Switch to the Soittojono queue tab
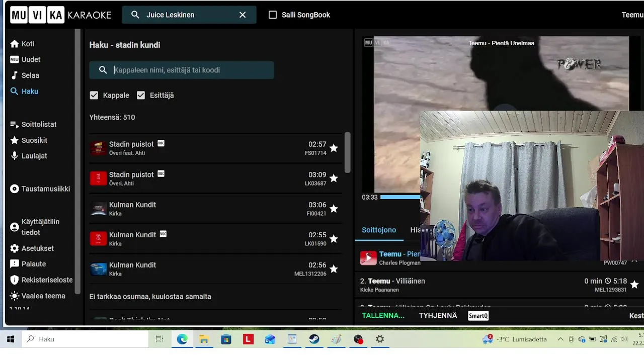The width and height of the screenshot is (644, 362). coord(379,230)
